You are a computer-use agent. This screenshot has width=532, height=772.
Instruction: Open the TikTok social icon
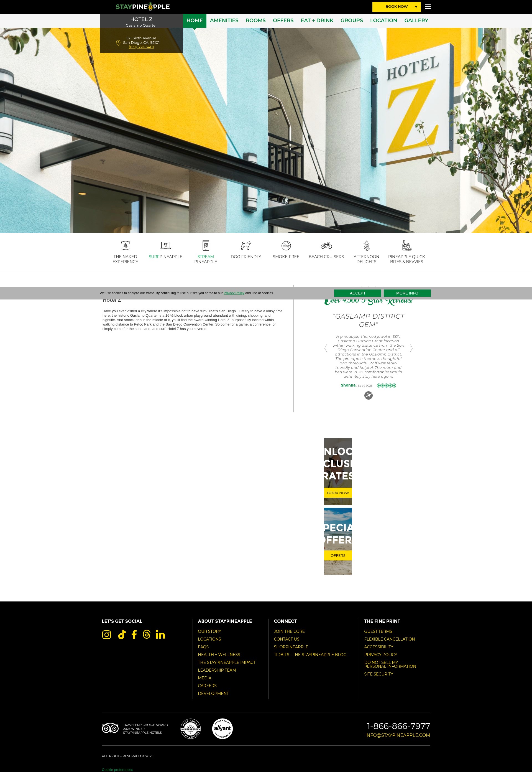pyautogui.click(x=122, y=634)
